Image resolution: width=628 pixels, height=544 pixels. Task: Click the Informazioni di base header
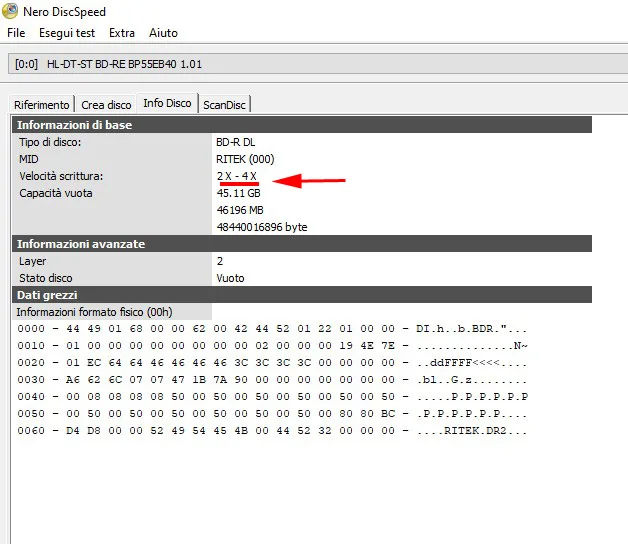pos(302,125)
